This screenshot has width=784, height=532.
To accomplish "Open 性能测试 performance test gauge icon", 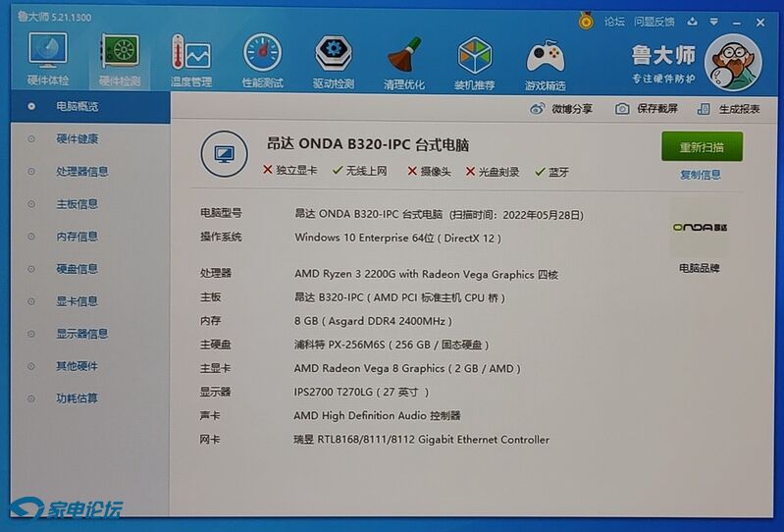I will click(x=263, y=60).
